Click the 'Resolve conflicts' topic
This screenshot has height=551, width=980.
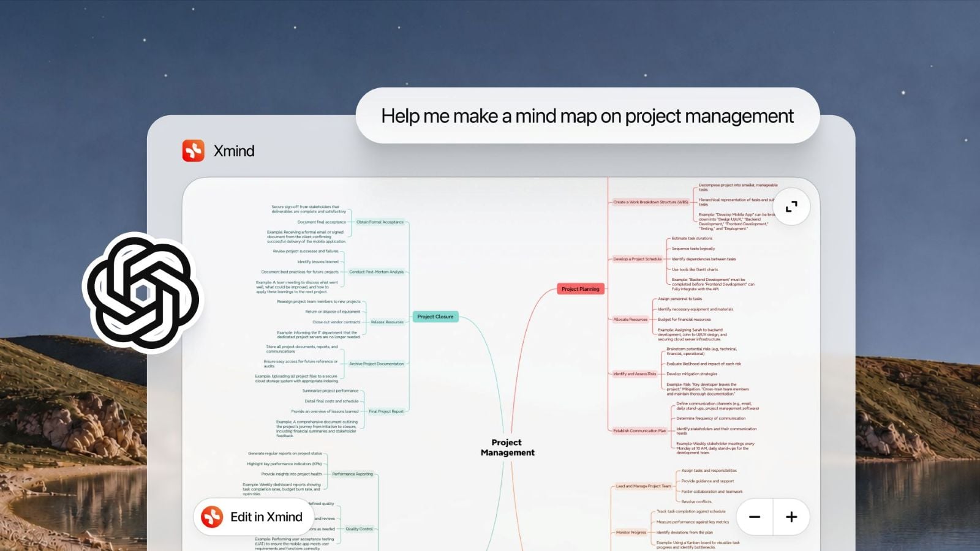pos(696,501)
